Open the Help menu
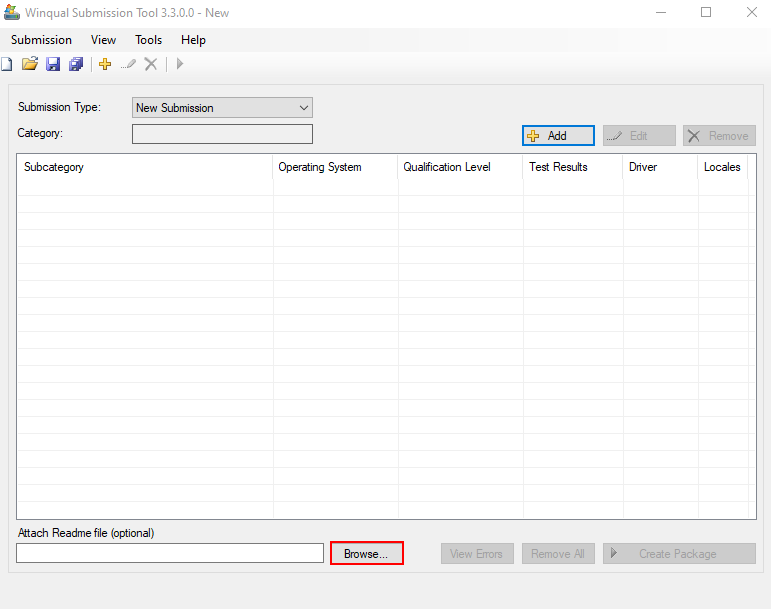 193,40
